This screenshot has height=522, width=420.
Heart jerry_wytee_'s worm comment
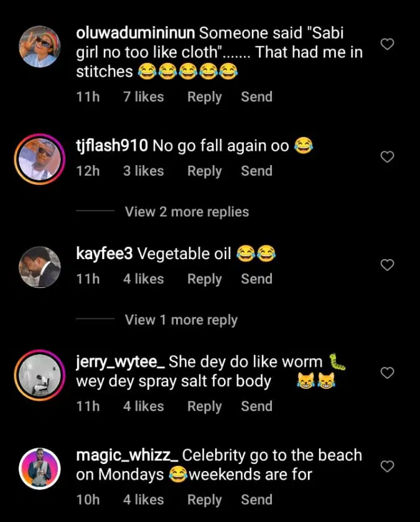(387, 373)
